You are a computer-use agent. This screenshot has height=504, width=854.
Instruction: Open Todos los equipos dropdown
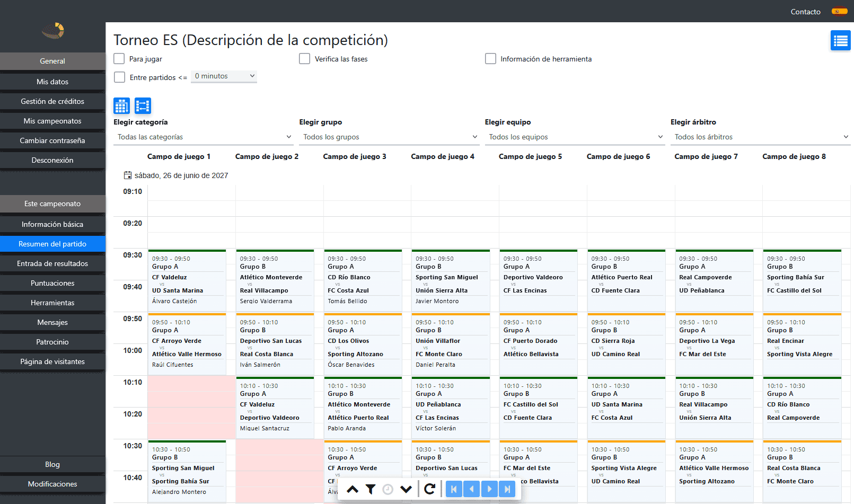click(575, 137)
